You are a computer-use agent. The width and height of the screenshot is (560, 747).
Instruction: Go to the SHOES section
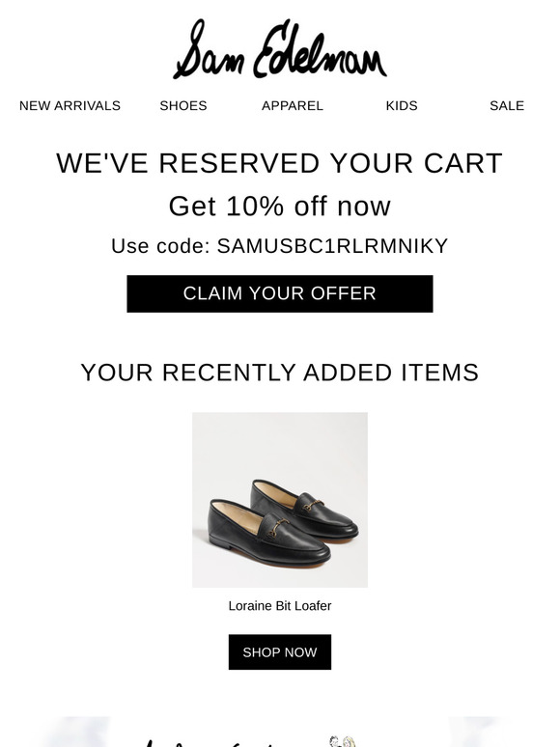(x=183, y=106)
